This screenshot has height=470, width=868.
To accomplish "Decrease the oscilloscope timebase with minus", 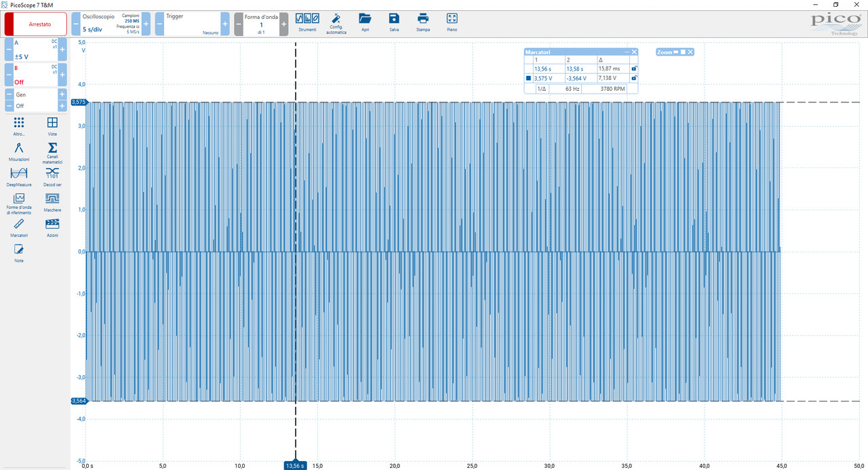I will click(75, 24).
